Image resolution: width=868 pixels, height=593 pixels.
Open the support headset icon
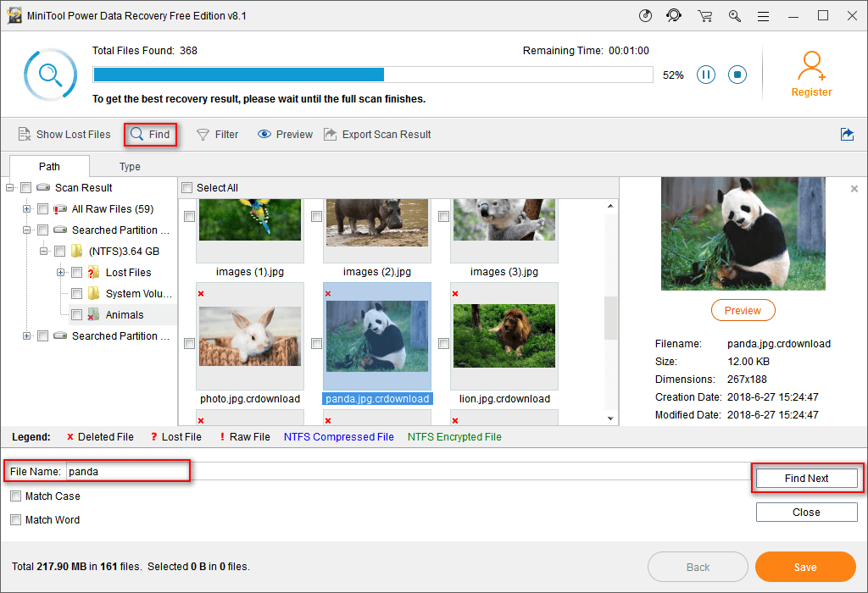[x=674, y=15]
